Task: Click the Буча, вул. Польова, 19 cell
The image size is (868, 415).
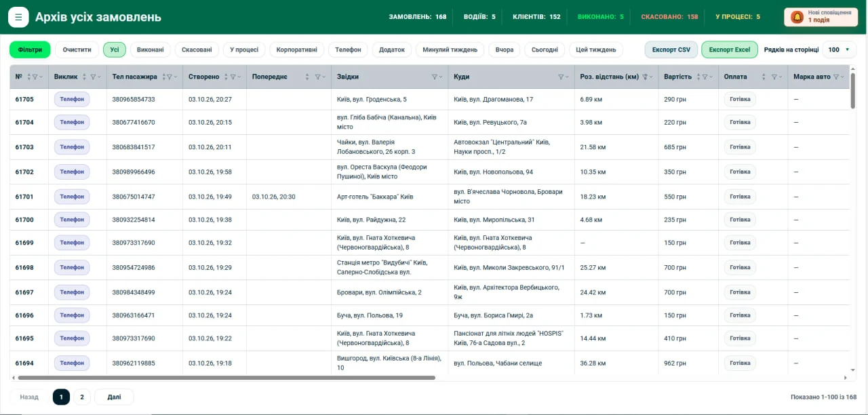Action: (x=370, y=315)
